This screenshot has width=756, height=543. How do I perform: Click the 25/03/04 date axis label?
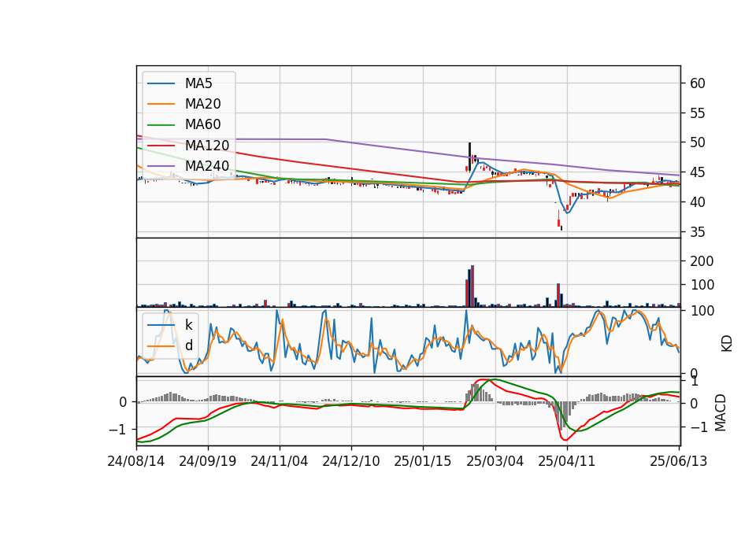coord(495,461)
